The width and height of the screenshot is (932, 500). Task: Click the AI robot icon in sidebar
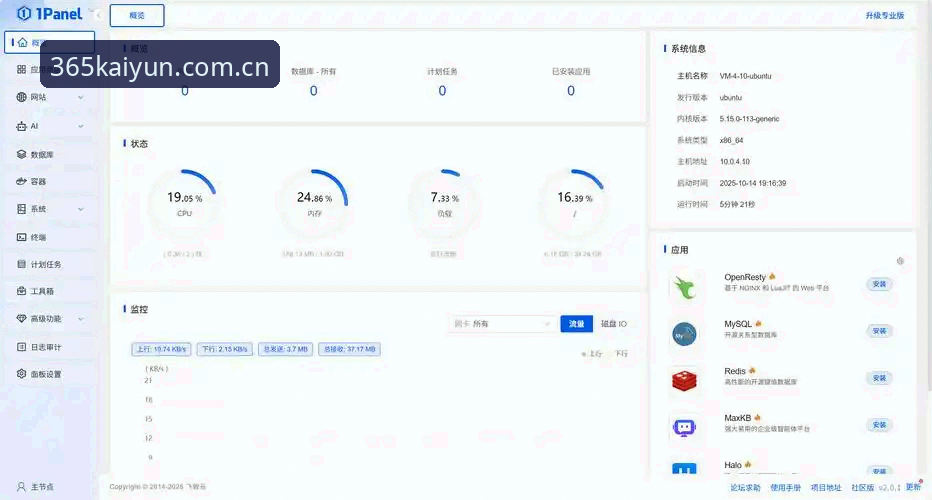pyautogui.click(x=21, y=126)
